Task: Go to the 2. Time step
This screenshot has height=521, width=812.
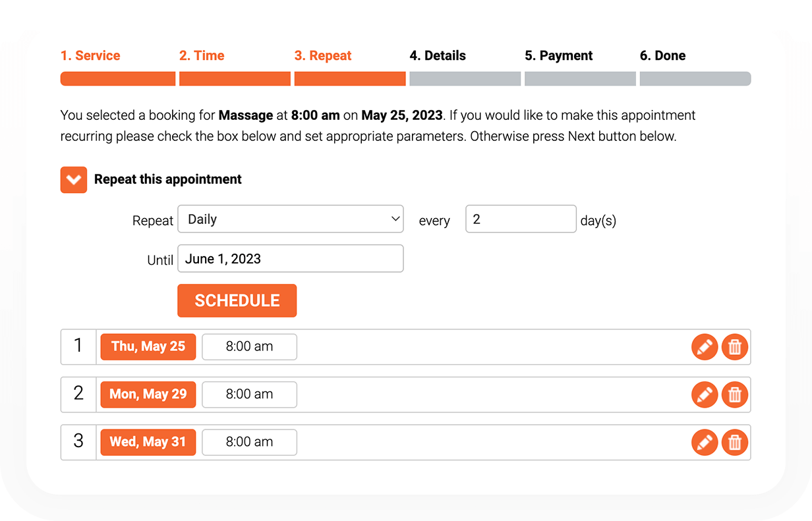Action: (202, 56)
